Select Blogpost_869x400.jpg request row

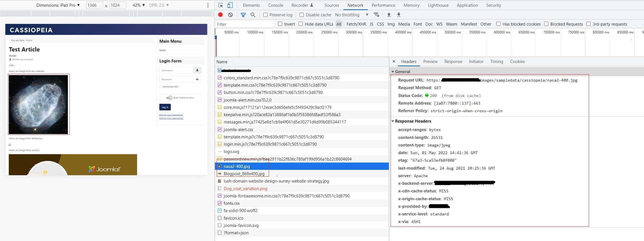tap(244, 174)
